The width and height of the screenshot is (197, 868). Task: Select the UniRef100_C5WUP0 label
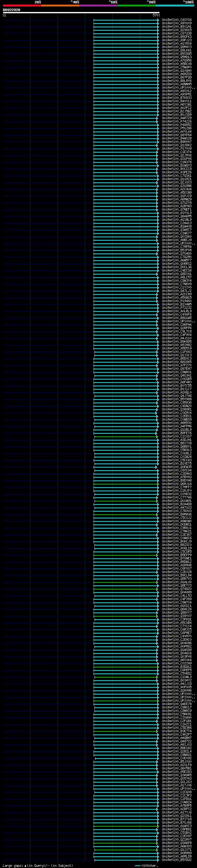176,67
